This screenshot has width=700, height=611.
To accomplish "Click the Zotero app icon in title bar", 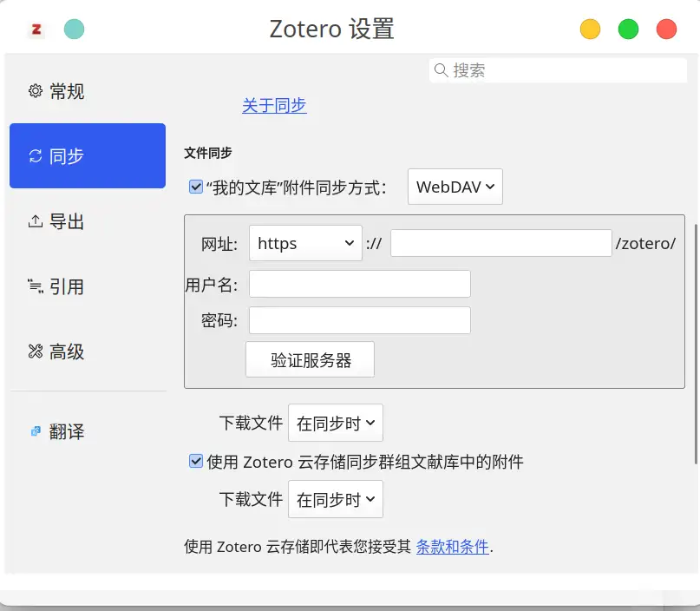I will pos(36,30).
